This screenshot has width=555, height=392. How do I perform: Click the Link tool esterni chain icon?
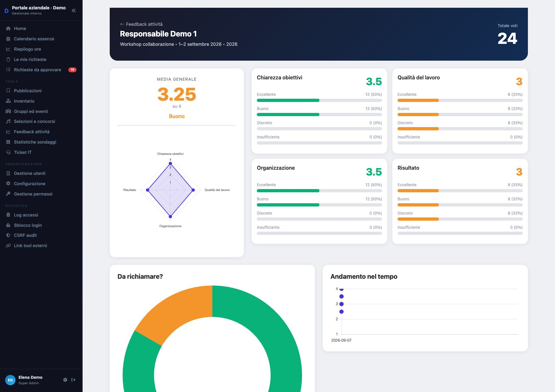coord(8,246)
